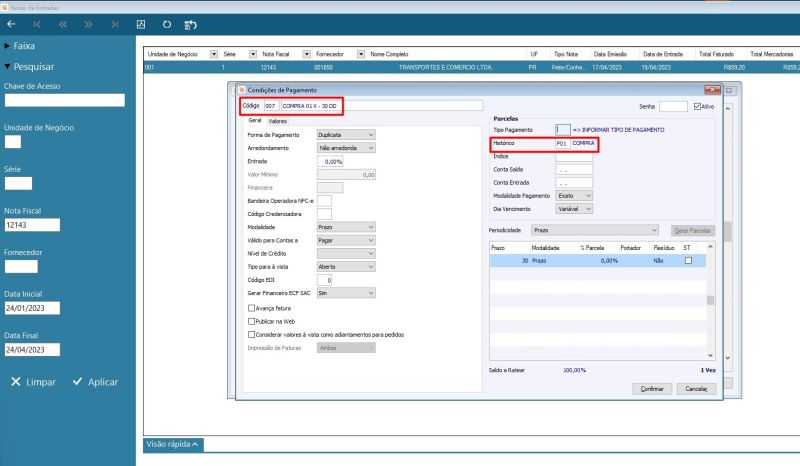Image resolution: width=800 pixels, height=466 pixels.
Task: Click the Nota Fiscal search field
Action: coord(32,225)
